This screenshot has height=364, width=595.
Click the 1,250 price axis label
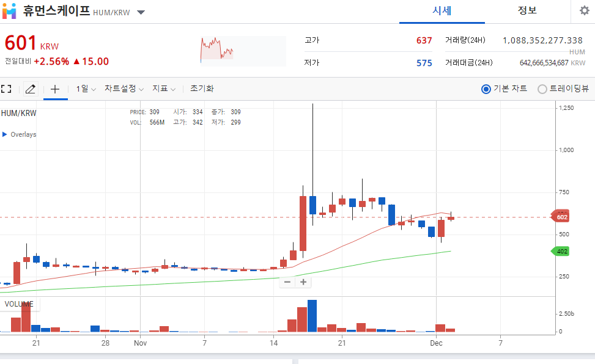coord(566,108)
